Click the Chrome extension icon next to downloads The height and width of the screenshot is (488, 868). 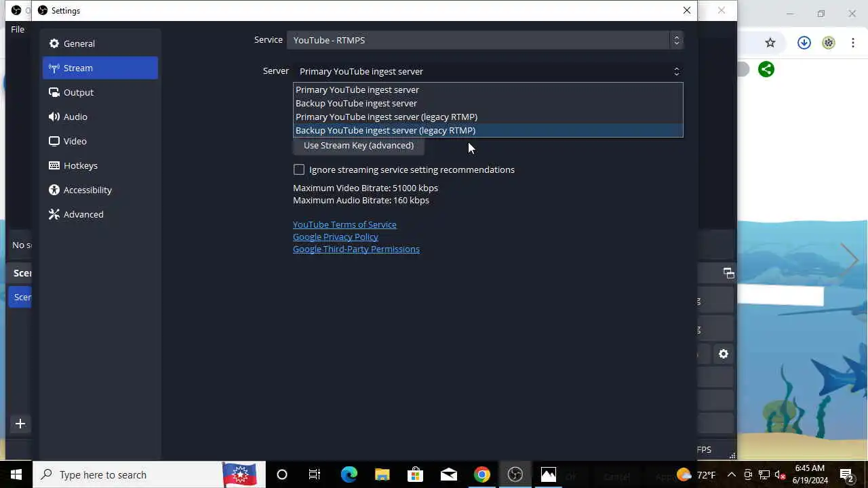829,43
